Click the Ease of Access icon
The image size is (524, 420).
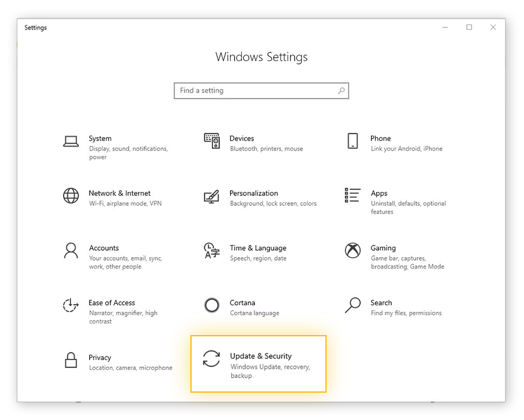pyautogui.click(x=71, y=305)
